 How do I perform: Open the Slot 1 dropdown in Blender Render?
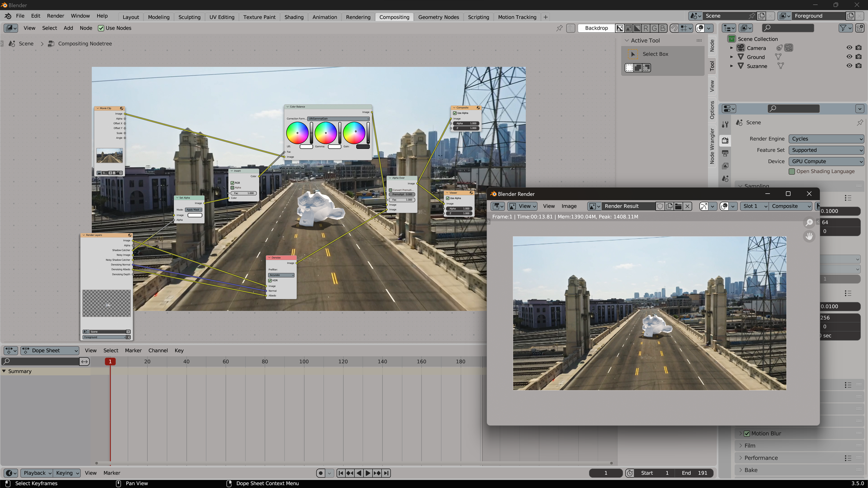coord(754,206)
